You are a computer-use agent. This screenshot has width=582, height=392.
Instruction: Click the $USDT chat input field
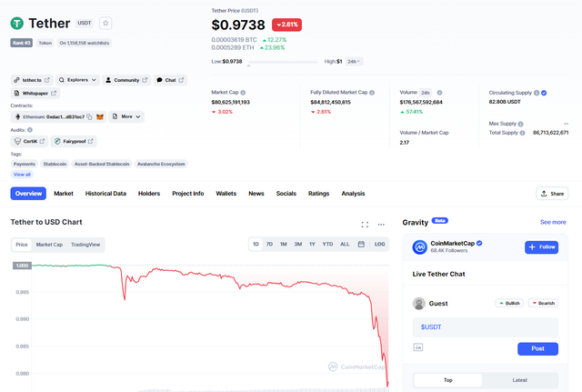(x=485, y=327)
